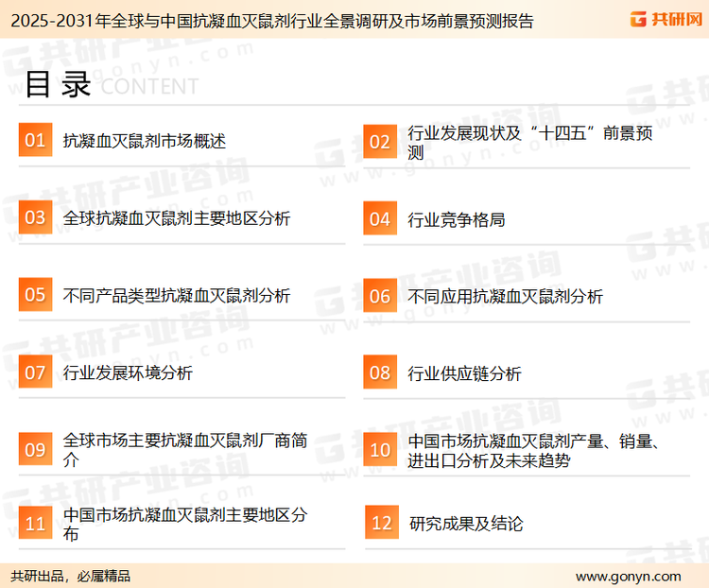
Task: Click the 共研网 logo at top right
Action: pyautogui.click(x=666, y=20)
